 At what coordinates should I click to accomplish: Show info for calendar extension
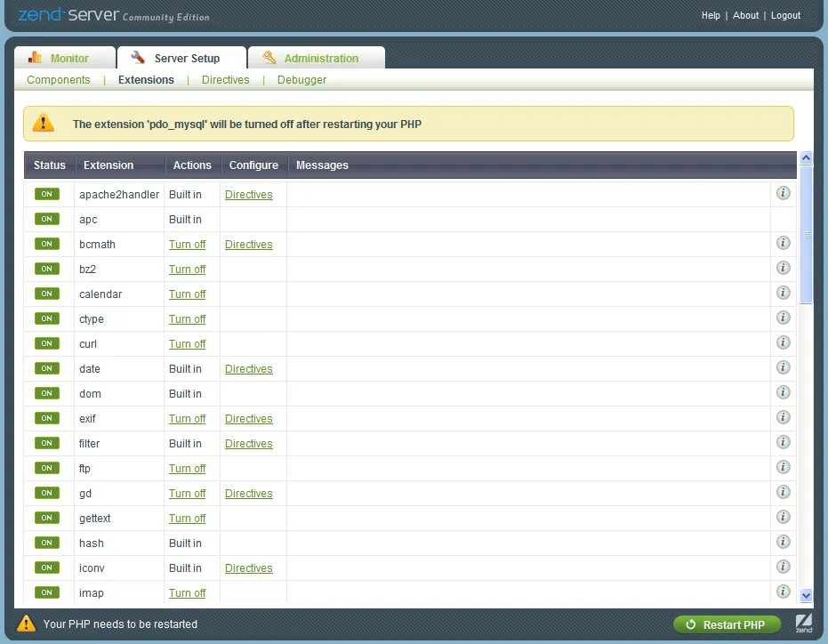(x=784, y=293)
